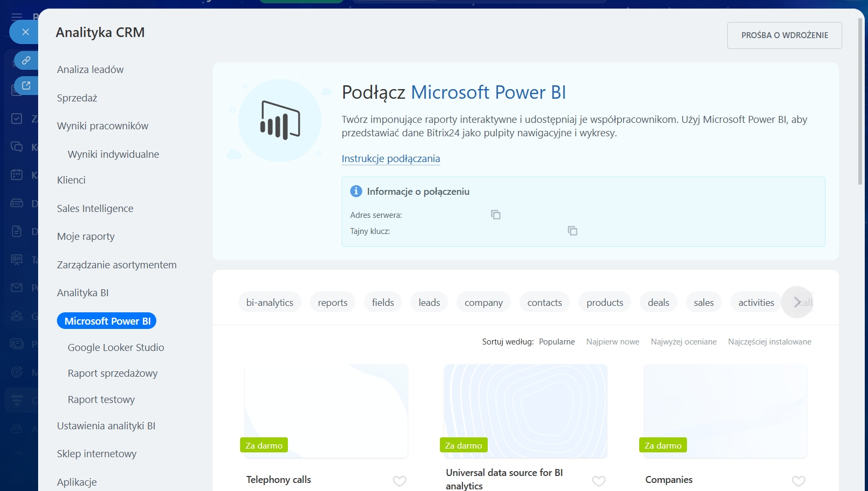The width and height of the screenshot is (868, 491).
Task: Copy the server address value
Action: pos(495,215)
